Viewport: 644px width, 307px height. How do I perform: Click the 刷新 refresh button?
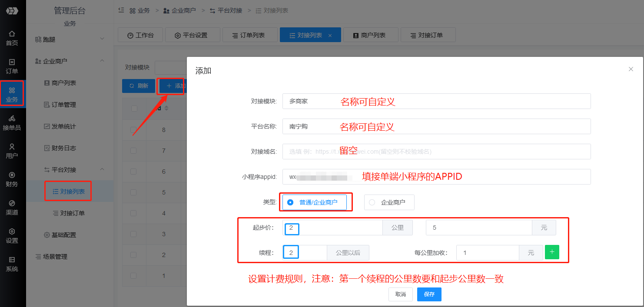click(x=139, y=86)
